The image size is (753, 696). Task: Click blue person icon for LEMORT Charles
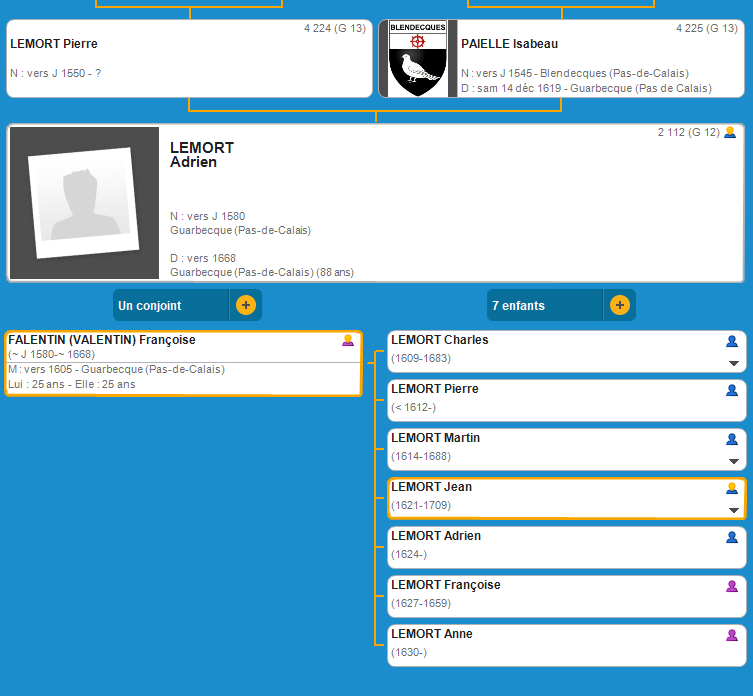pos(732,341)
